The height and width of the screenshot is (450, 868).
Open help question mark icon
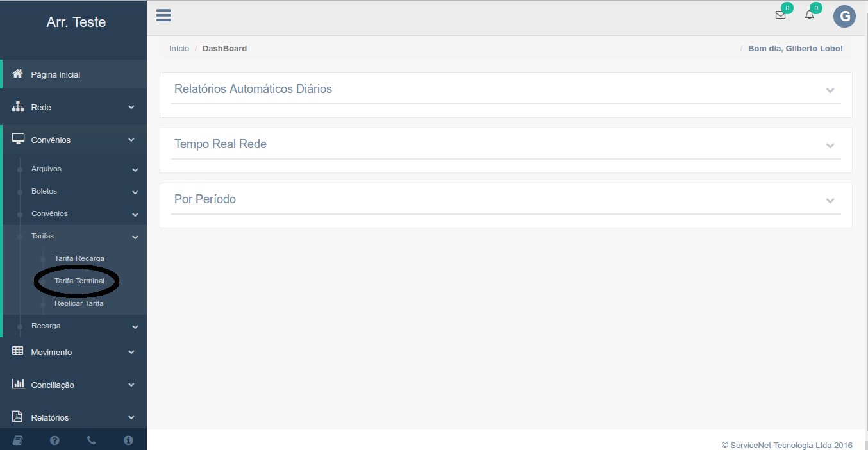coord(54,440)
